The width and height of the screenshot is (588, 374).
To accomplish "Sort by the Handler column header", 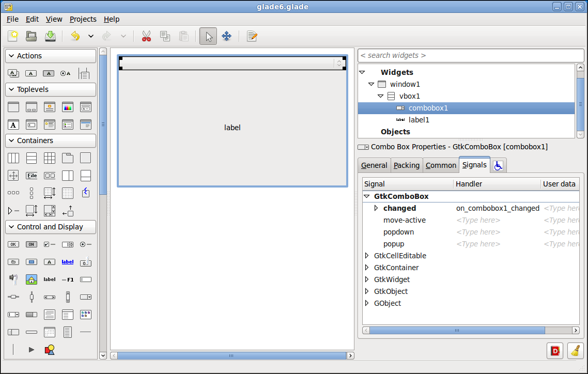I will (x=497, y=183).
